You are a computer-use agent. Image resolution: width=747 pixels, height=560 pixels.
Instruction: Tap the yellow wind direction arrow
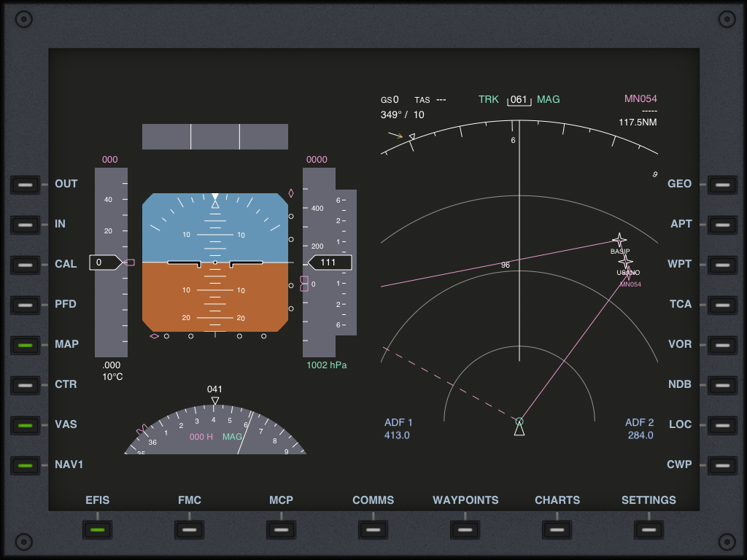point(395,135)
